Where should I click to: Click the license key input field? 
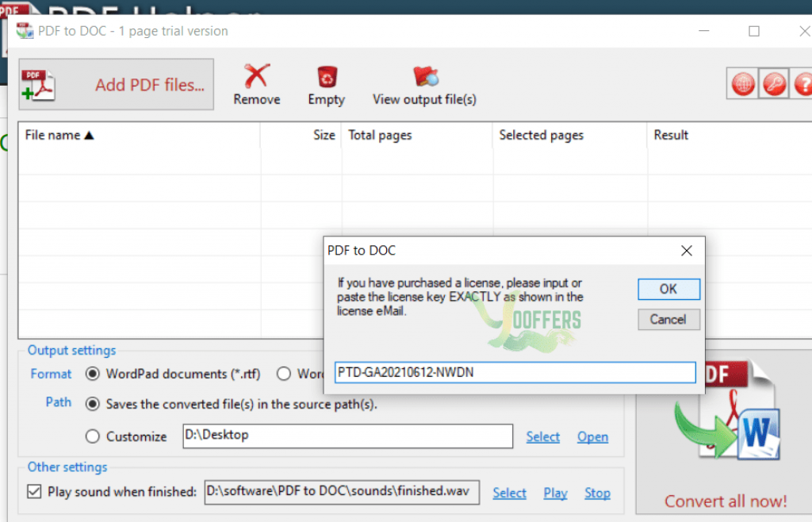pos(515,372)
